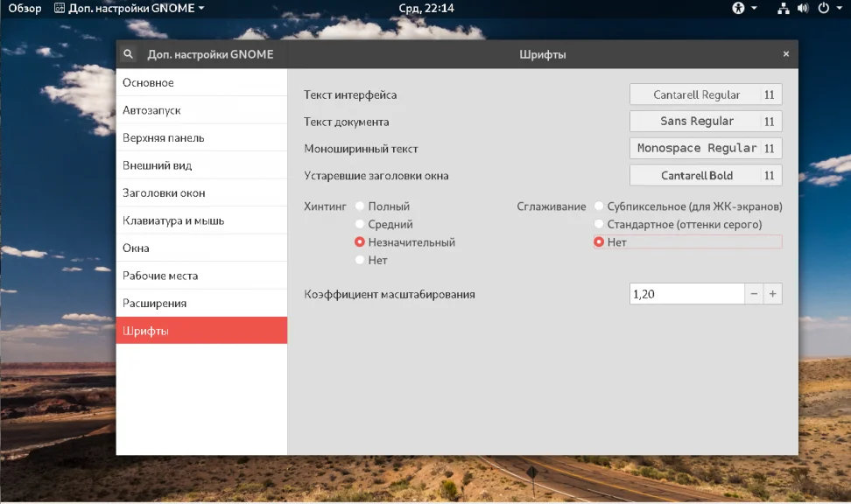Open the Доп. настройки GNOME app menu
Image resolution: width=851 pixels, height=504 pixels.
[x=130, y=8]
